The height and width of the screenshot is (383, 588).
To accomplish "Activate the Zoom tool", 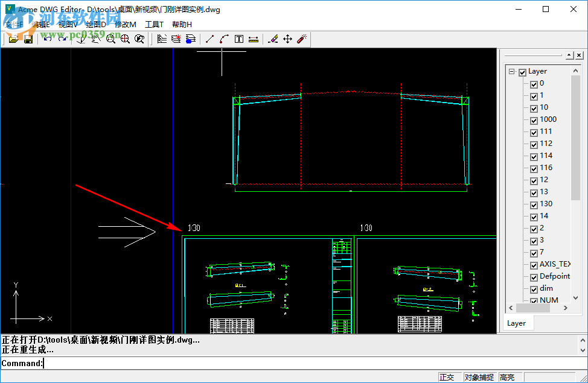I will (x=110, y=38).
